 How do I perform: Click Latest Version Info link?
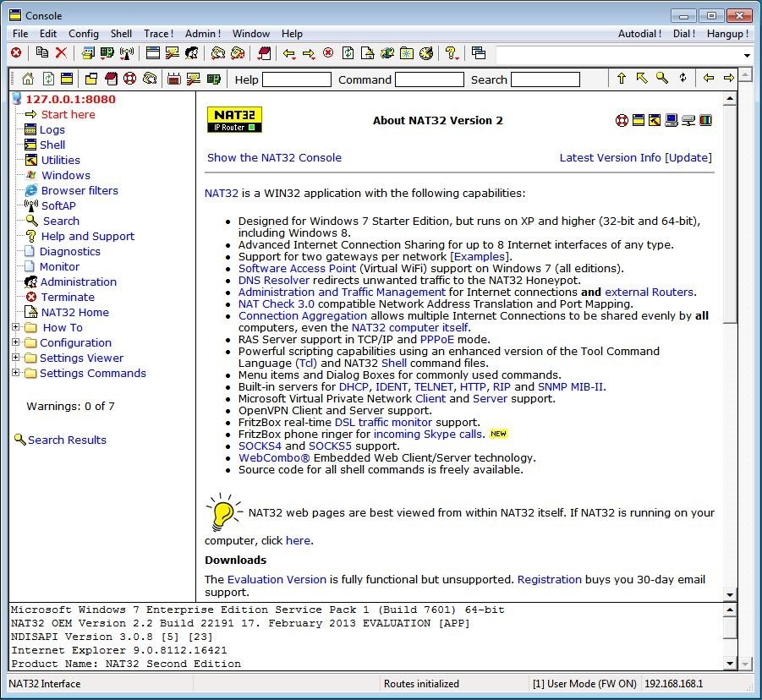(x=610, y=157)
